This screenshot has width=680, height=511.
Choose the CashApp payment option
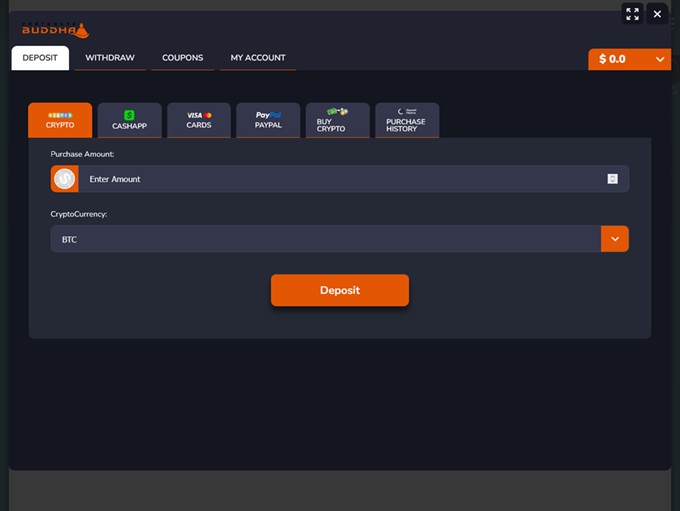(x=129, y=120)
